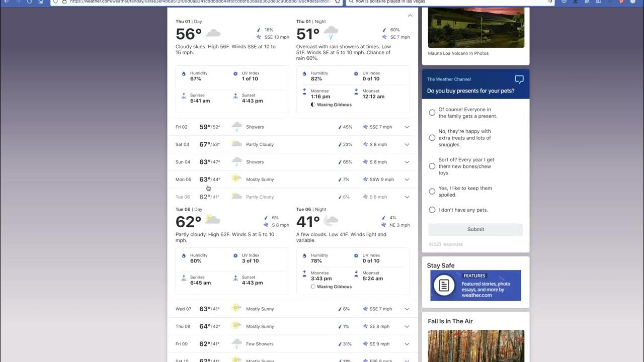Click the partly cloudy icon beside large 62°

coord(213,220)
